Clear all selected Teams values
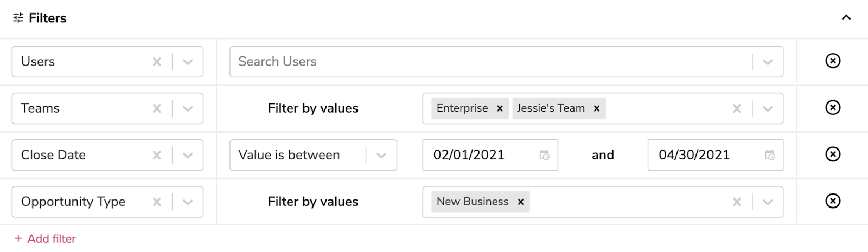 (x=737, y=108)
